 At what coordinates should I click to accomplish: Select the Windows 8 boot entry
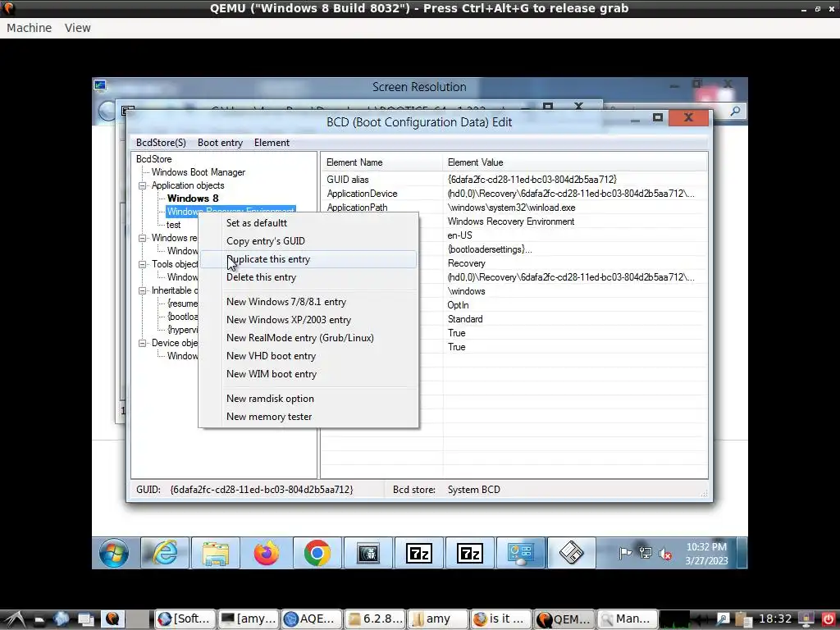pos(192,199)
